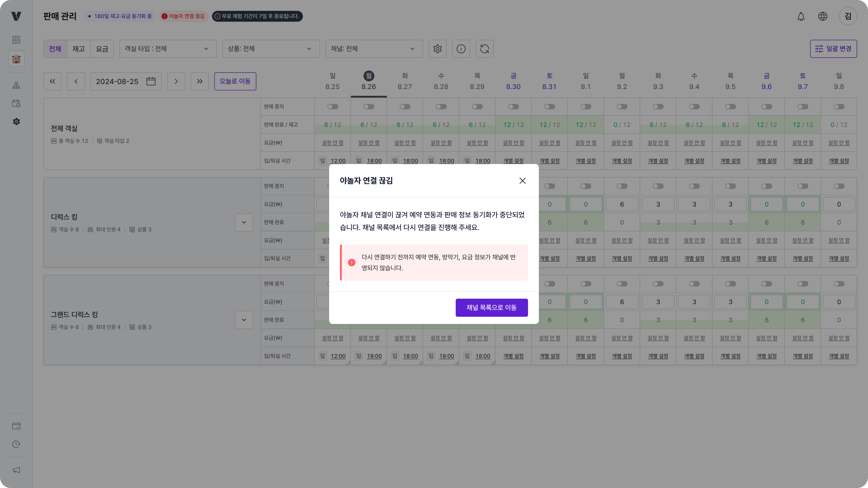868x488 pixels.
Task: Open the reservation calendar icon in sidebar
Action: (16, 103)
